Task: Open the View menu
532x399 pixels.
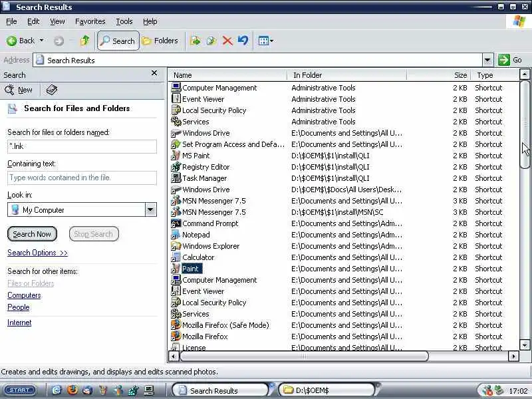Action: 57,21
